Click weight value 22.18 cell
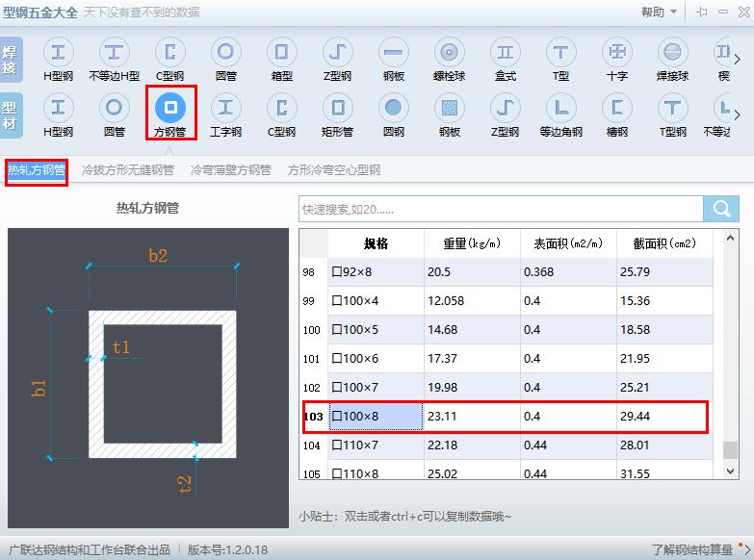Image resolution: width=754 pixels, height=560 pixels. [x=472, y=445]
